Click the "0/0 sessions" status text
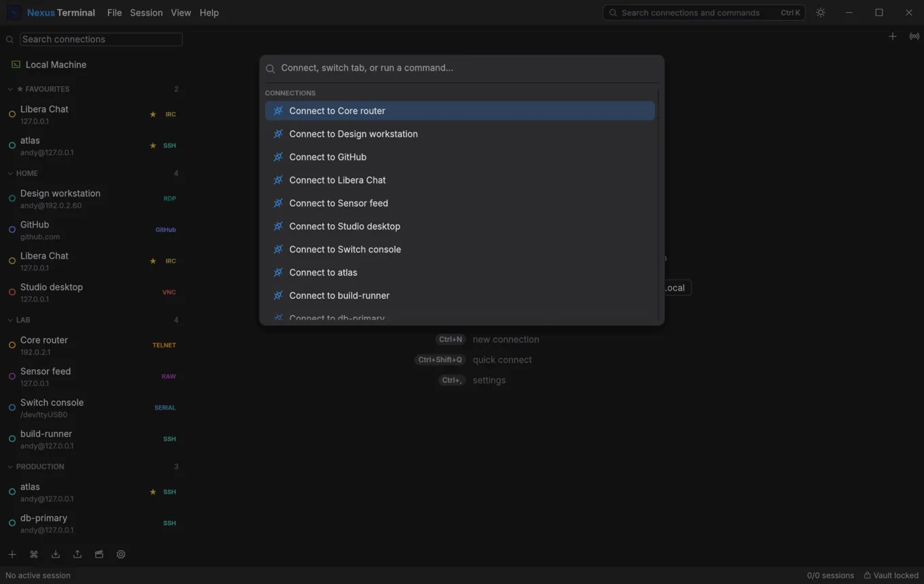 (x=830, y=575)
